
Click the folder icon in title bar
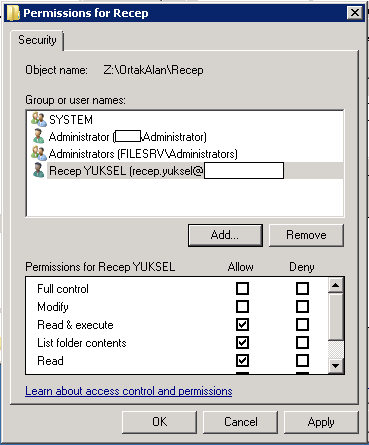coord(13,13)
